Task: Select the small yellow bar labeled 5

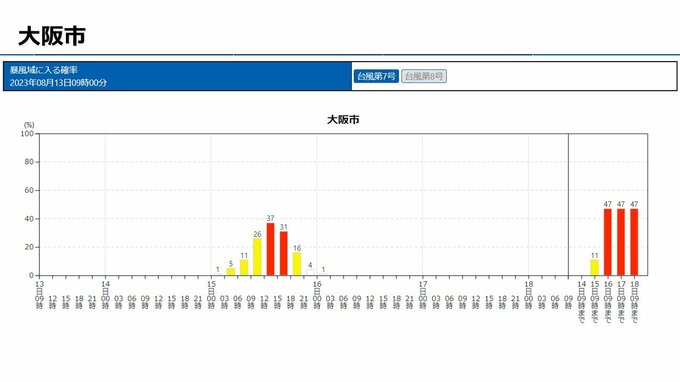Action: 231,272
